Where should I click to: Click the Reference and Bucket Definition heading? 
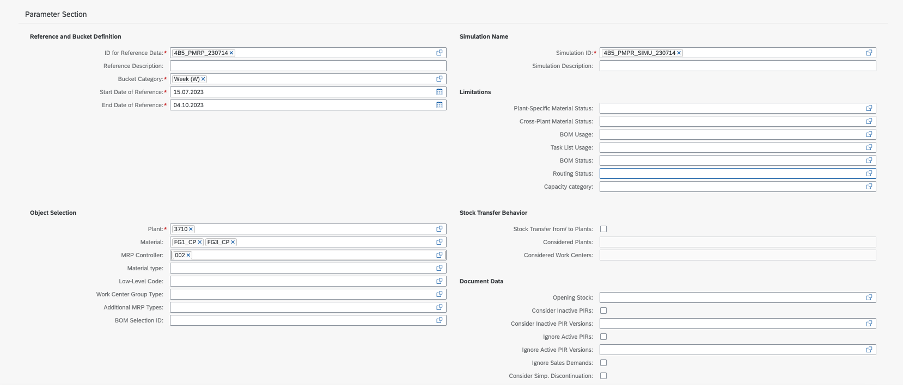(76, 37)
